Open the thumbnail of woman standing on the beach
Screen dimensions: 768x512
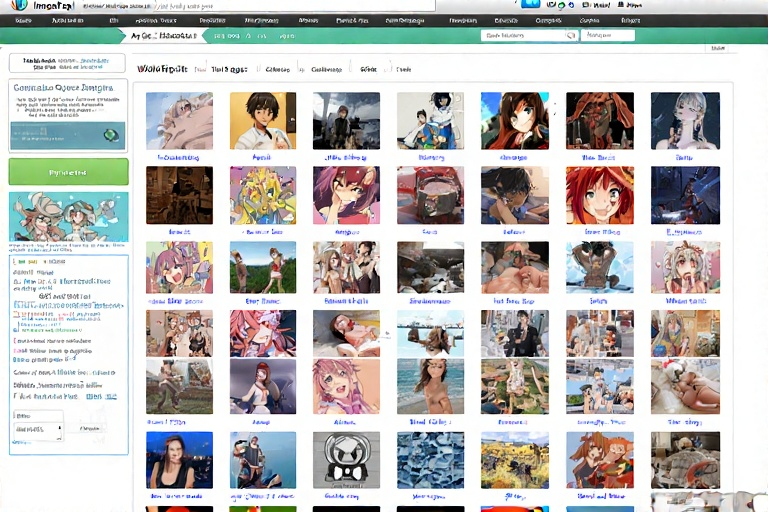click(431, 386)
